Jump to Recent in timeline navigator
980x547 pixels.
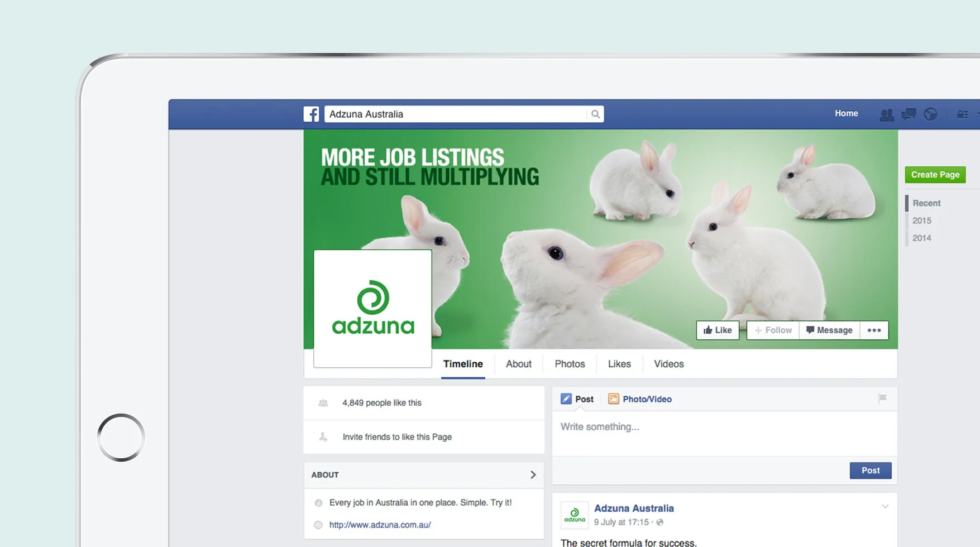coord(926,203)
